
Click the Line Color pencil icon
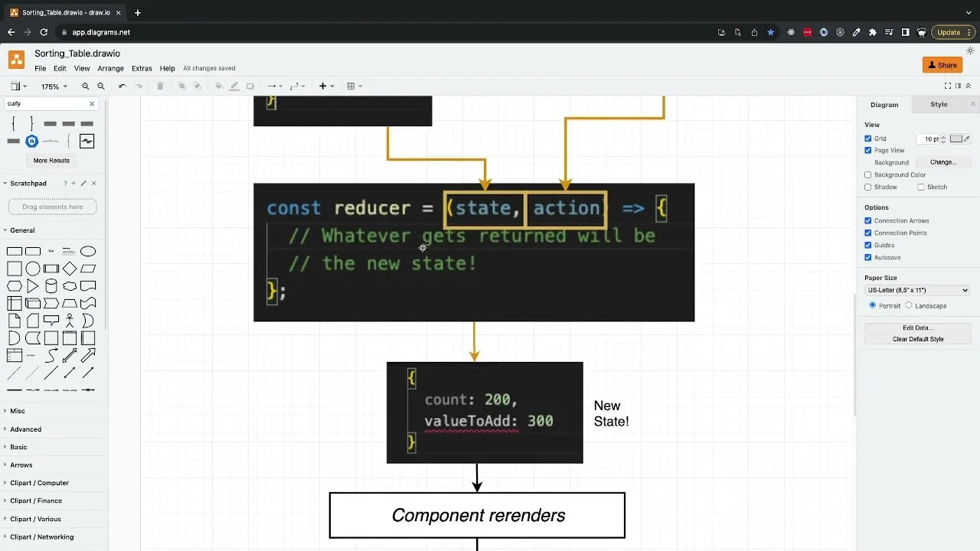[234, 86]
